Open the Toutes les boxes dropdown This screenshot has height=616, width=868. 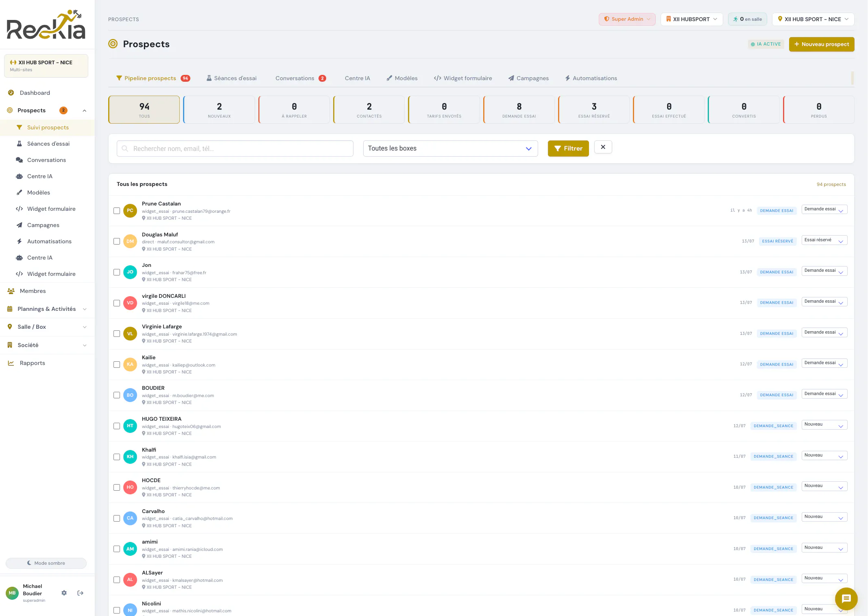coord(450,149)
